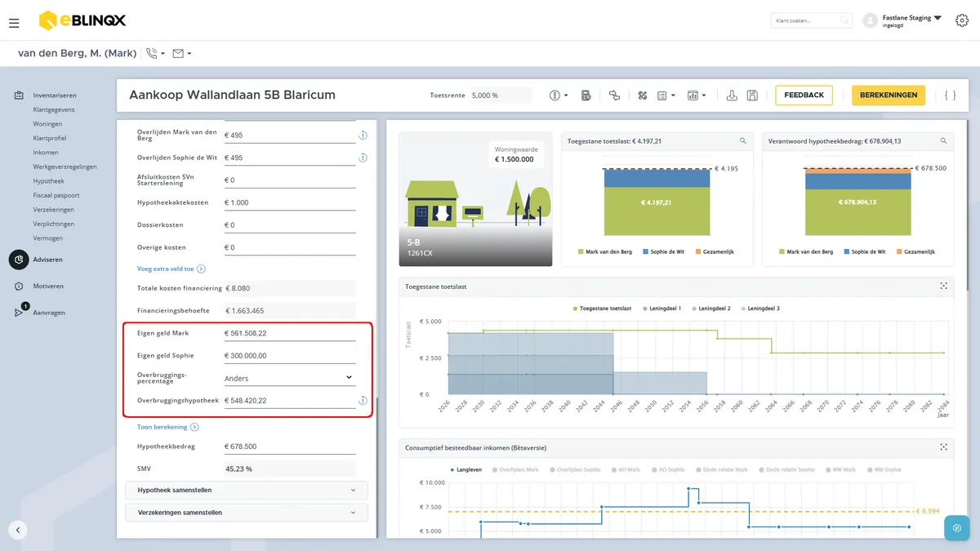
Task: Open the Aanvragen section
Action: tap(49, 313)
